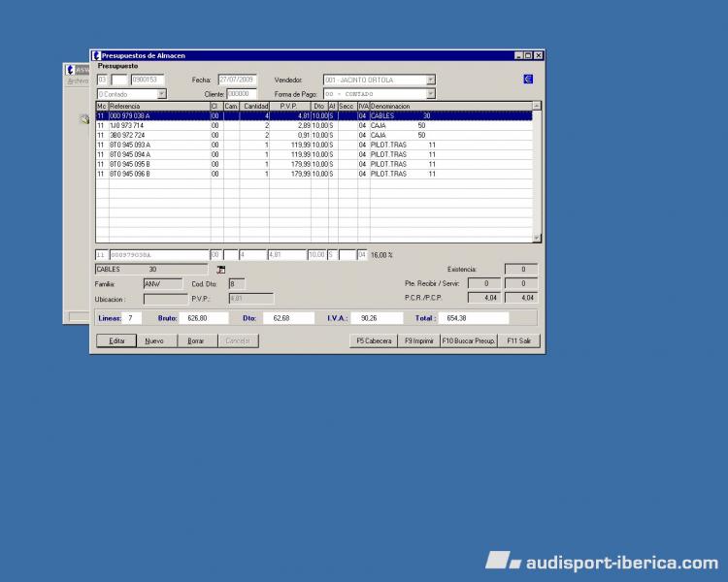Open the Contado type dropdown

pyautogui.click(x=162, y=94)
